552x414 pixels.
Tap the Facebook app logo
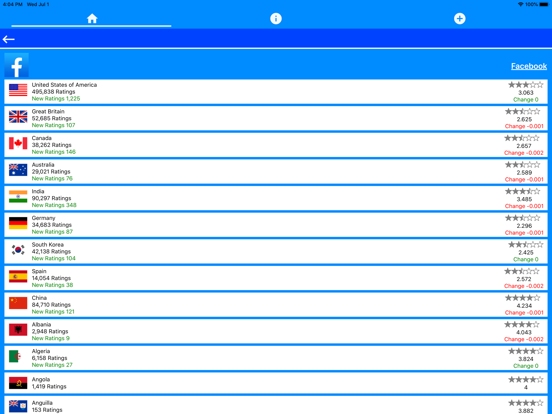pos(17,65)
